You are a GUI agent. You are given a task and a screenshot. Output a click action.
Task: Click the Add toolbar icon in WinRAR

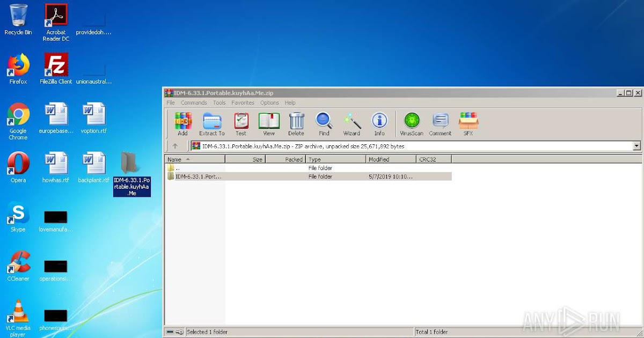point(183,124)
